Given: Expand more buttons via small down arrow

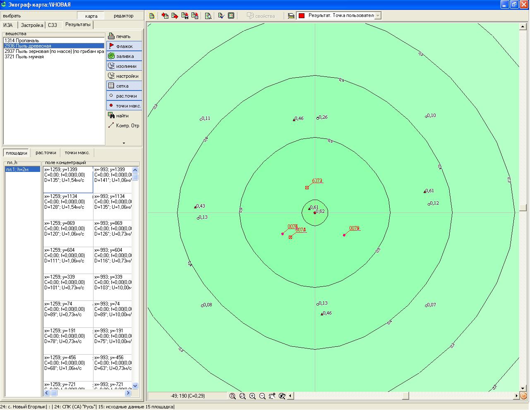Looking at the screenshot, I should pos(124,143).
